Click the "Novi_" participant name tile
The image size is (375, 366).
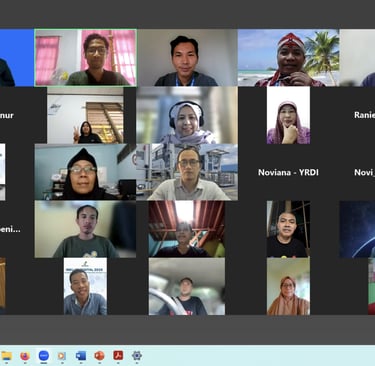pyautogui.click(x=364, y=172)
